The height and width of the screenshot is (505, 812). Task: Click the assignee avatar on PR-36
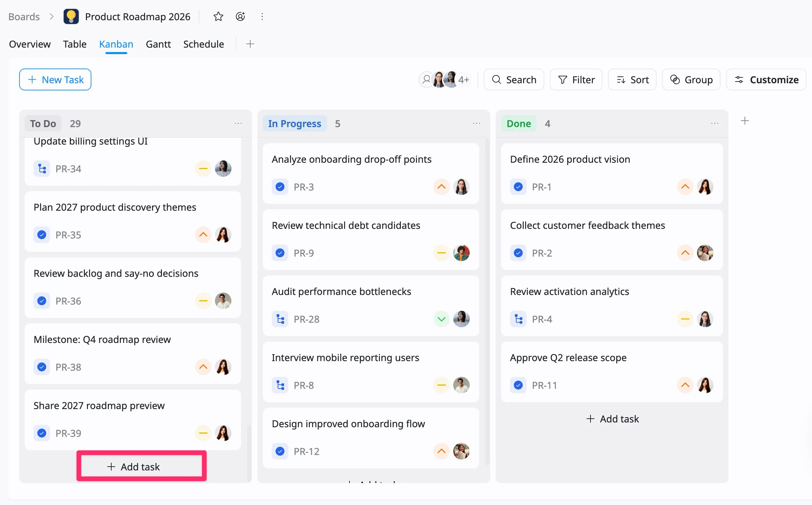[223, 301]
